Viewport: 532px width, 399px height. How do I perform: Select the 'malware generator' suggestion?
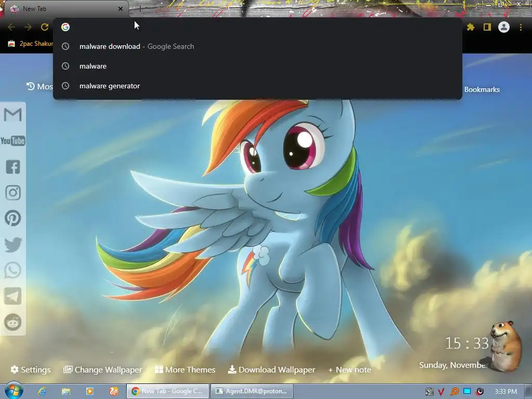(x=258, y=86)
